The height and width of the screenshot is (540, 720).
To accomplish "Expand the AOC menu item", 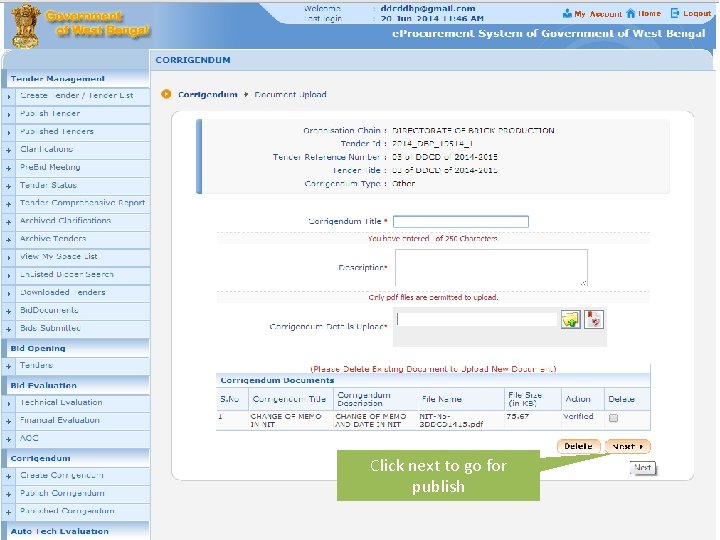I will pyautogui.click(x=9, y=439).
